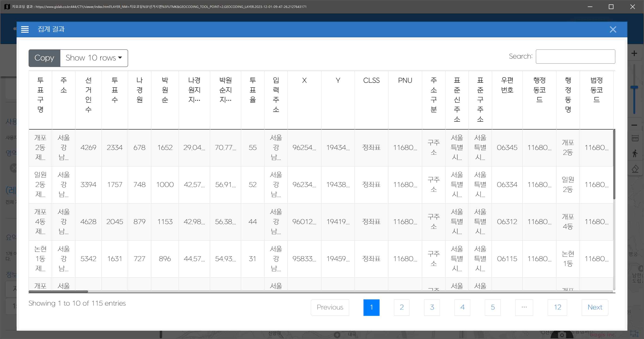Click map zoom-in plus icon

coord(634,53)
